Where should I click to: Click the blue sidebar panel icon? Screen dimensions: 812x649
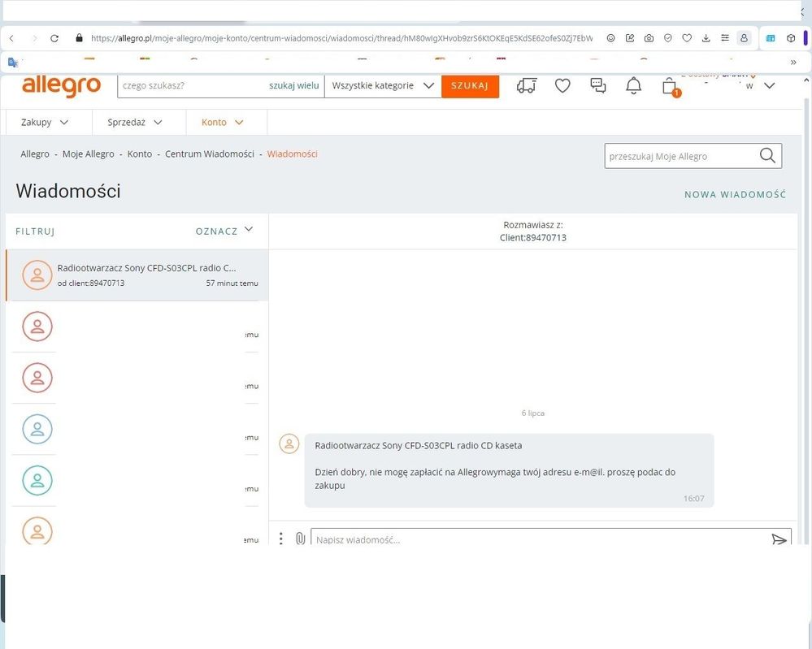click(771, 38)
